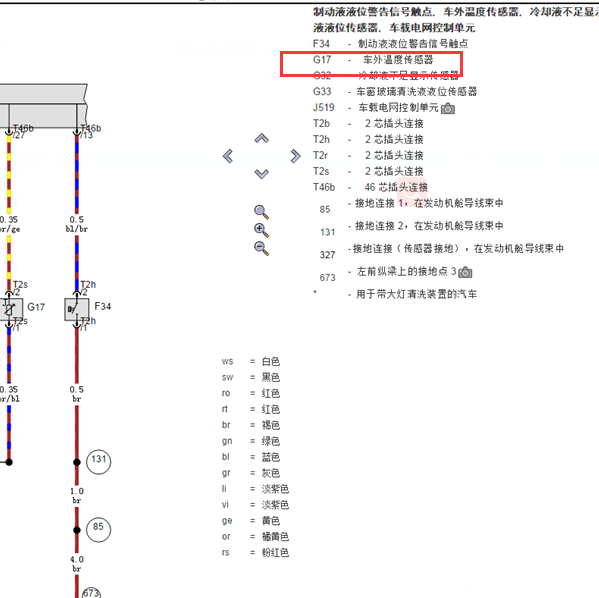
Task: Click the G17 label in diagram
Action: pyautogui.click(x=36, y=307)
